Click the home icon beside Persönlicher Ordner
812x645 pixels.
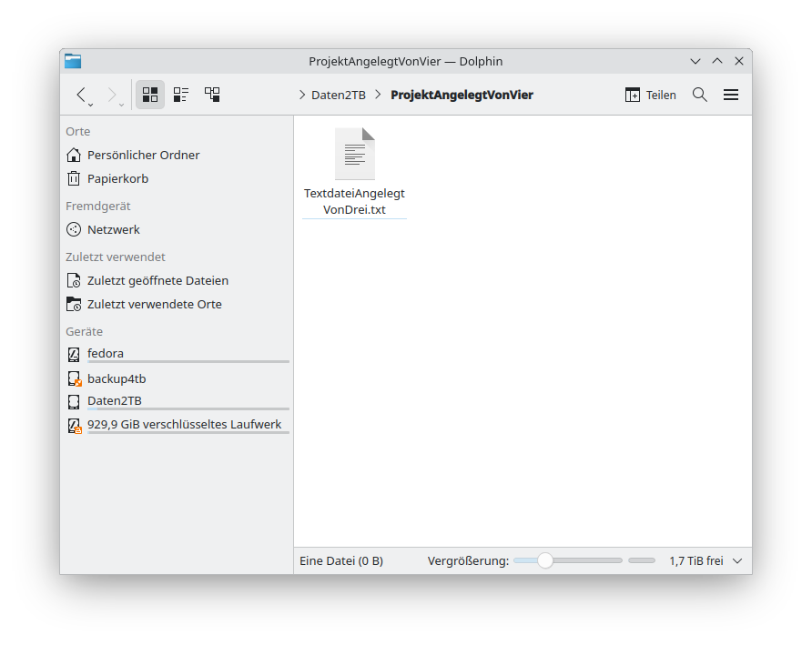click(x=74, y=155)
